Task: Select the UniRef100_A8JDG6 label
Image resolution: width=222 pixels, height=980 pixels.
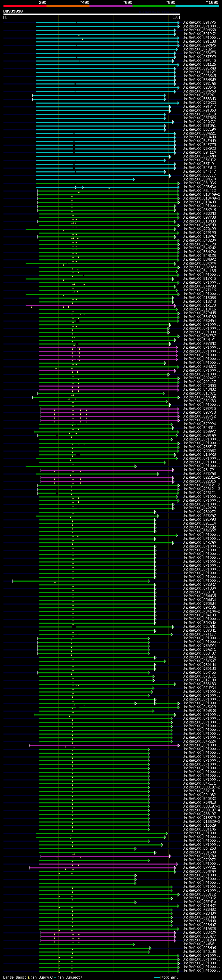Action: [x=199, y=183]
